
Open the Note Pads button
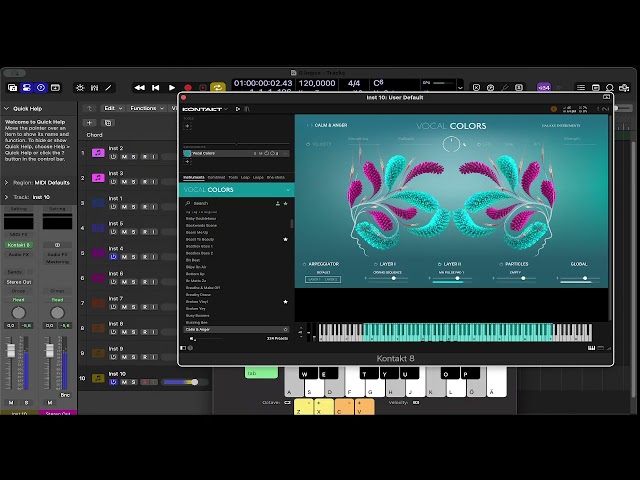pyautogui.click(x=596, y=88)
